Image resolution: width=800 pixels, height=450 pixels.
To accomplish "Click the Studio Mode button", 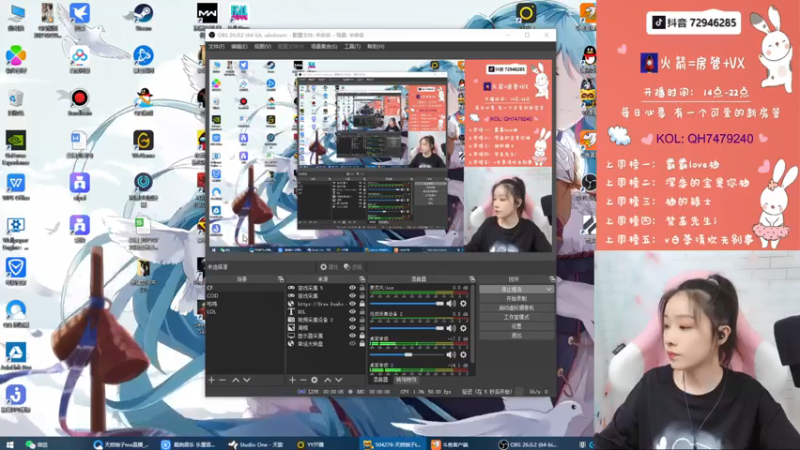I will [516, 317].
